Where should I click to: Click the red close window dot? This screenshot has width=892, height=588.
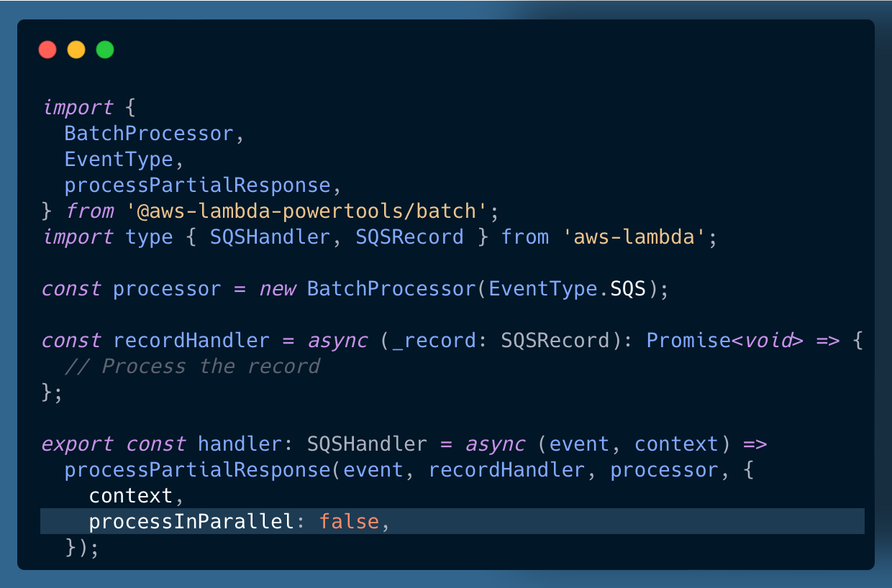click(x=47, y=50)
